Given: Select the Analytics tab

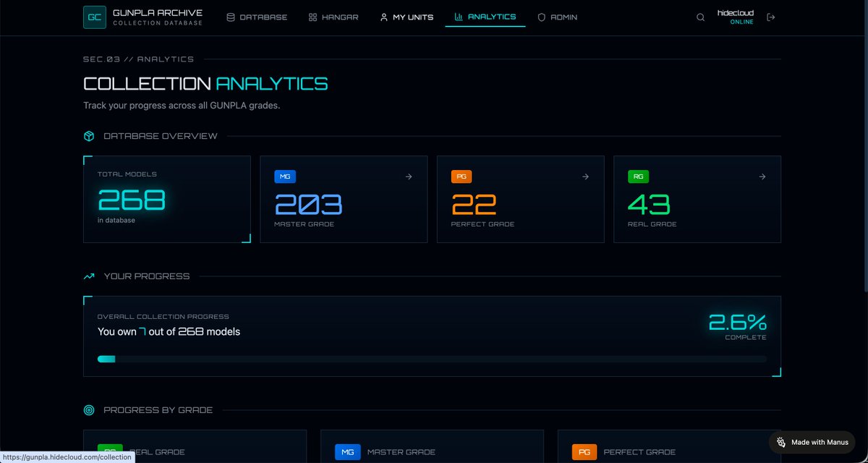Looking at the screenshot, I should pos(485,17).
